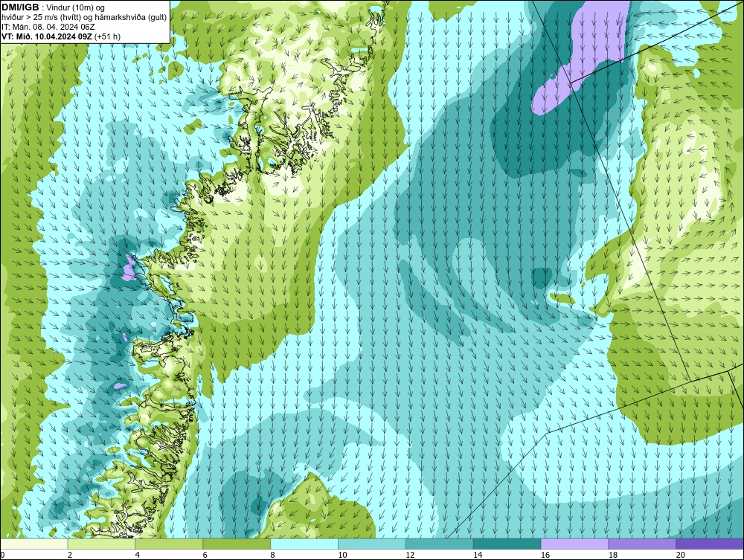Click the 6–8 m/s olive green swatch
Screen dimensions: 744x560
[237, 544]
